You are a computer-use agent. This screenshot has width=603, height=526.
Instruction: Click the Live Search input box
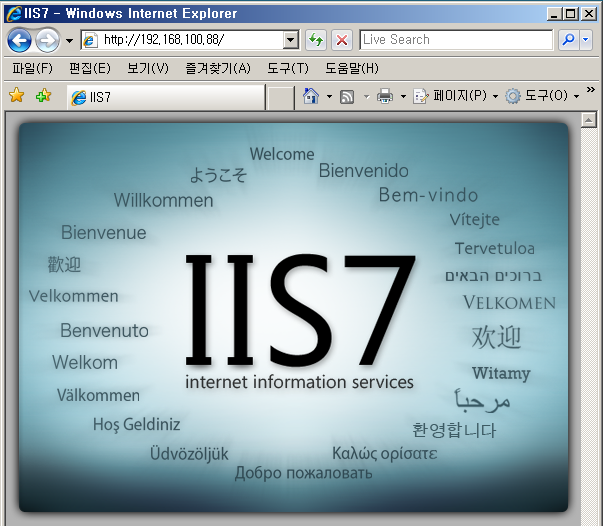point(456,40)
